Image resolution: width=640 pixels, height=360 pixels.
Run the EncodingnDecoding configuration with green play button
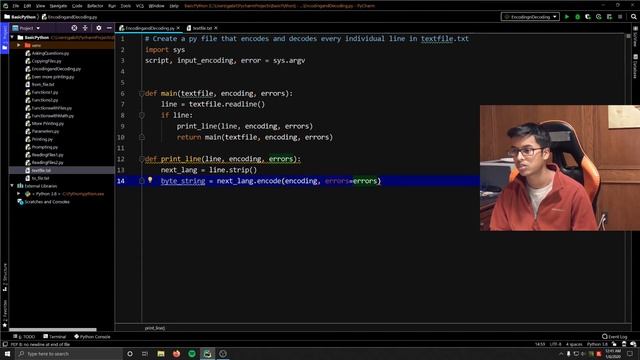[x=567, y=17]
